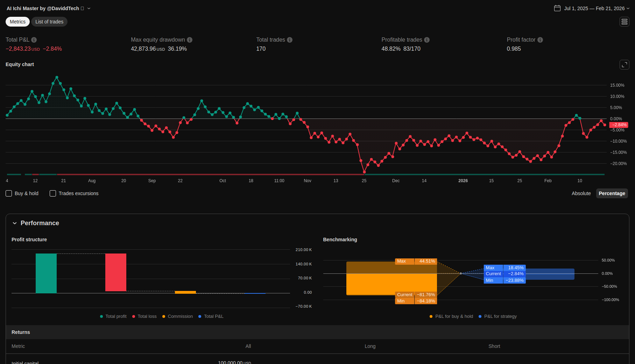Click the Profit factor info icon
Screen dimensions: 635x364
pos(540,40)
